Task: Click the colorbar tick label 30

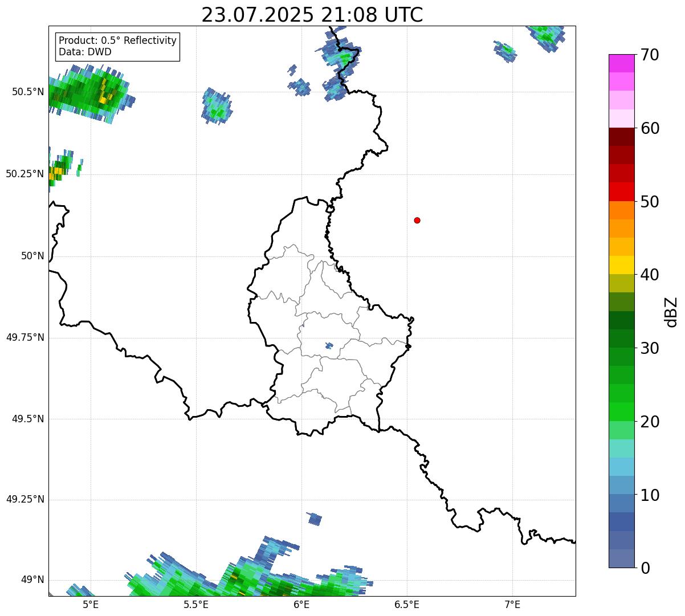Action: click(650, 348)
